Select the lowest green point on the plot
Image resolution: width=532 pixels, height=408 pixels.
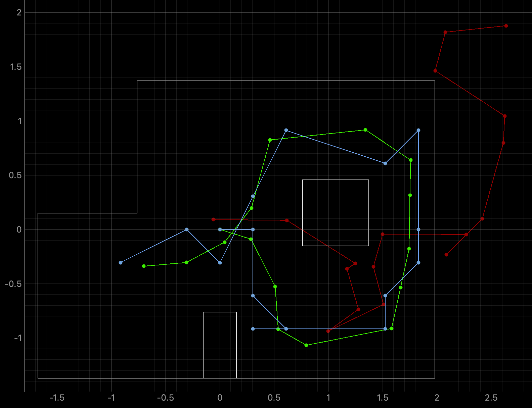coord(306,345)
